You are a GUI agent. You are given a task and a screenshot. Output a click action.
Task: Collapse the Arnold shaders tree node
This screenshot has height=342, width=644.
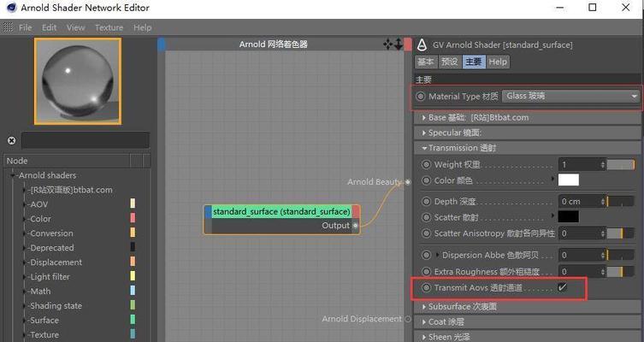[x=13, y=175]
